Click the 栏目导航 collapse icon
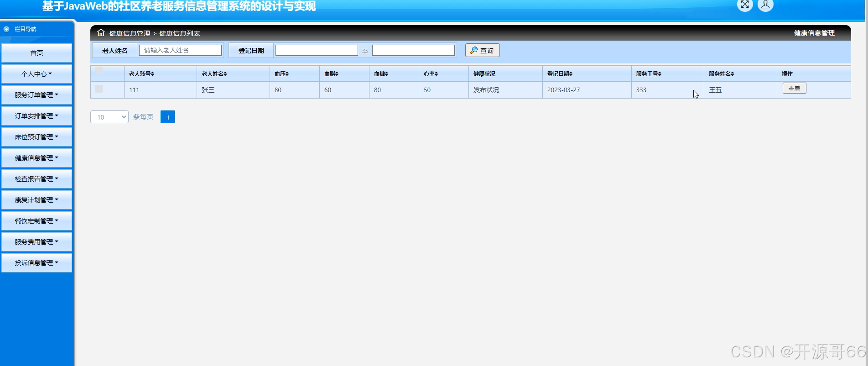 pos(6,29)
